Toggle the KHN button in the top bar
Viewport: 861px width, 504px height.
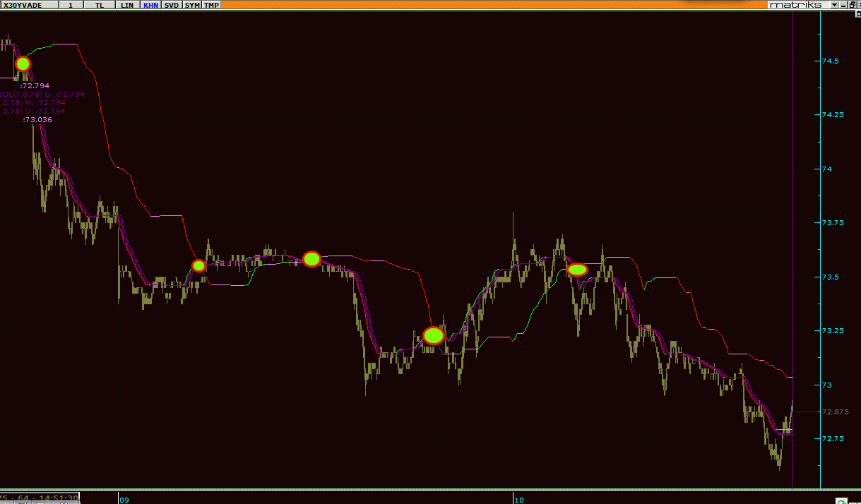pos(150,5)
